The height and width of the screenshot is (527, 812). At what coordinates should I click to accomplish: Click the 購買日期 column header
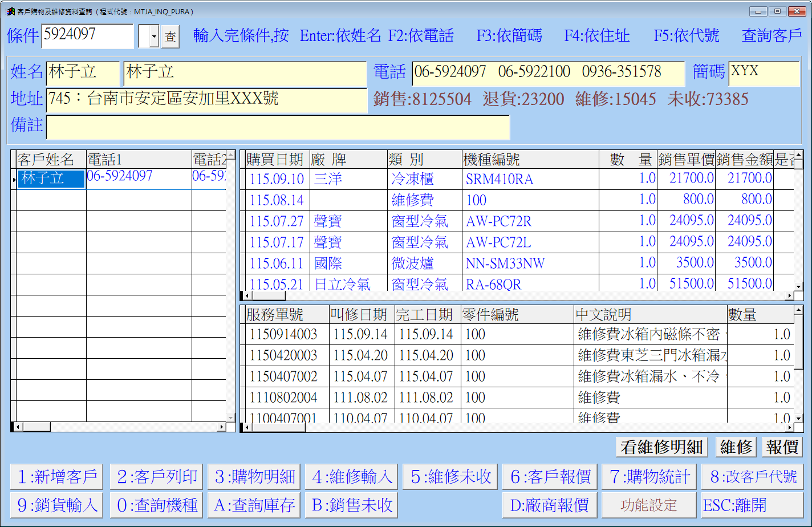(x=277, y=159)
